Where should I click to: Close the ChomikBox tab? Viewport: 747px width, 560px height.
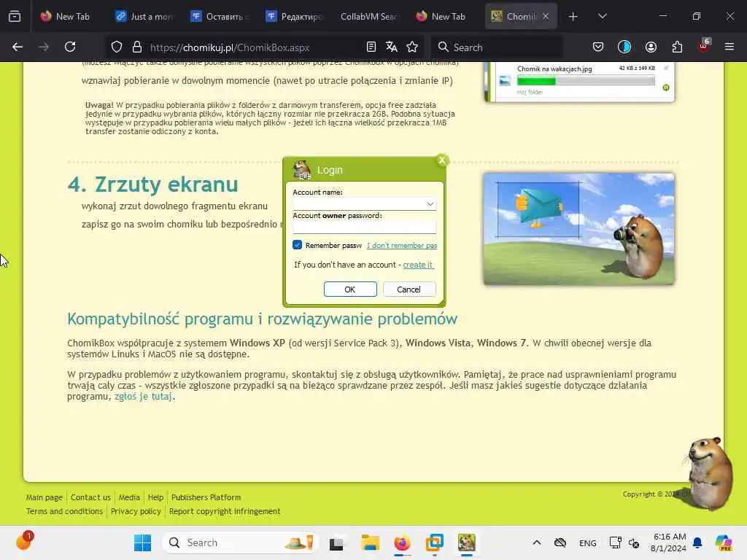(546, 16)
